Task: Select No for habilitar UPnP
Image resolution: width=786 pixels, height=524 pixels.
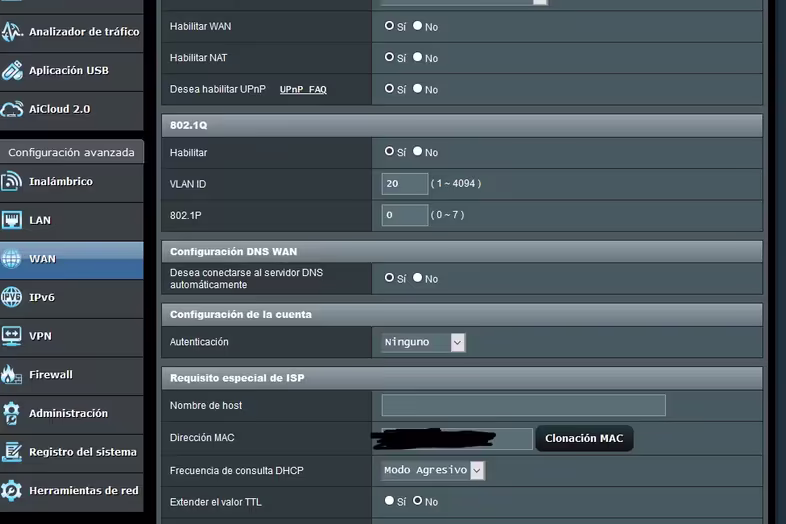Action: (418, 89)
